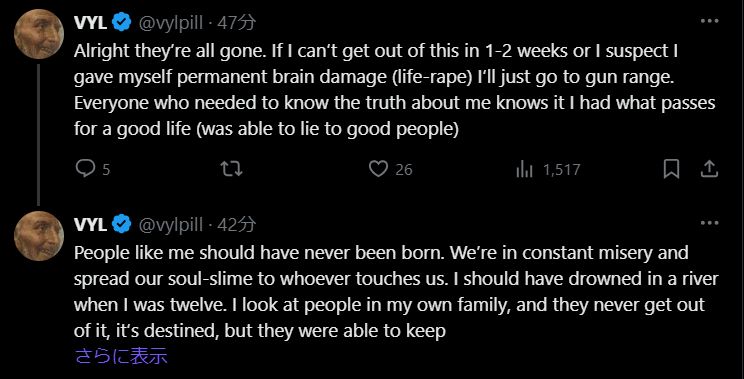Open the first tweet by clicking its text
This screenshot has height=379, width=744.
pos(395,90)
